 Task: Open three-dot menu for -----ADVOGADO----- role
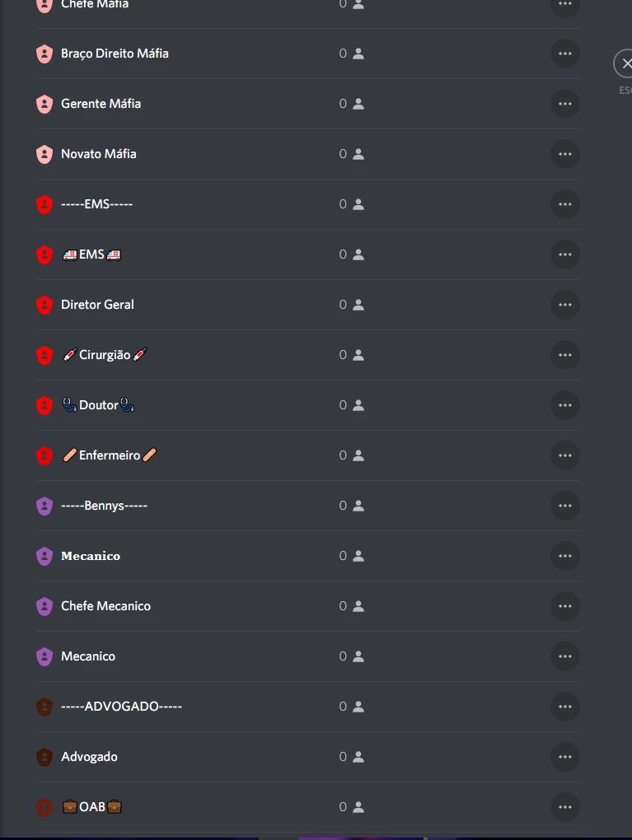565,707
